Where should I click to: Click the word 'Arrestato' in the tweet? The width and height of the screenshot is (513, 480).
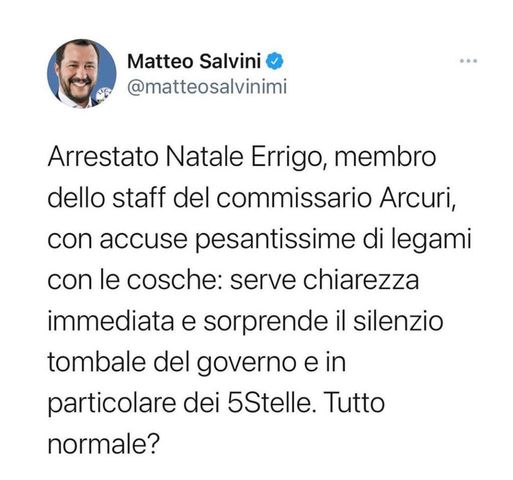pyautogui.click(x=103, y=157)
